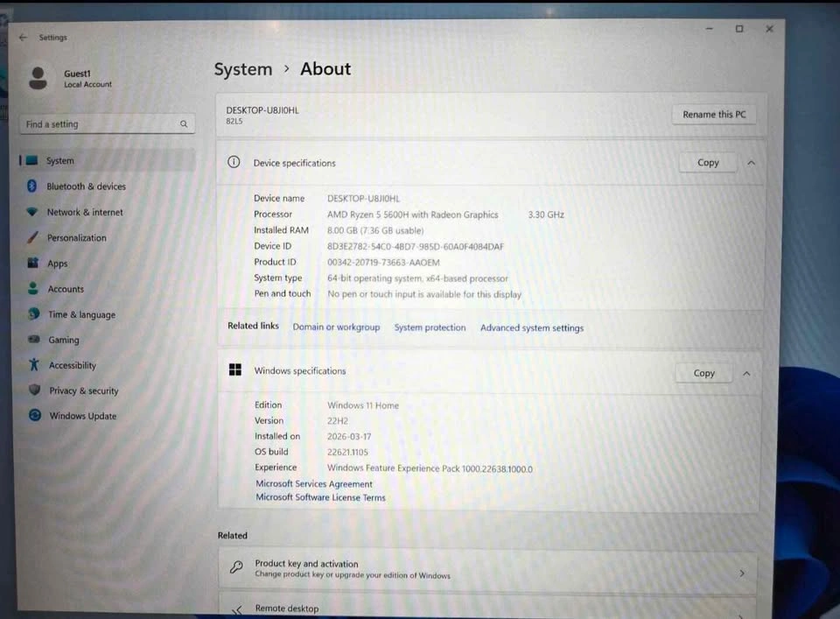The height and width of the screenshot is (619, 840).
Task: Open Advanced system settings link
Action: [531, 328]
